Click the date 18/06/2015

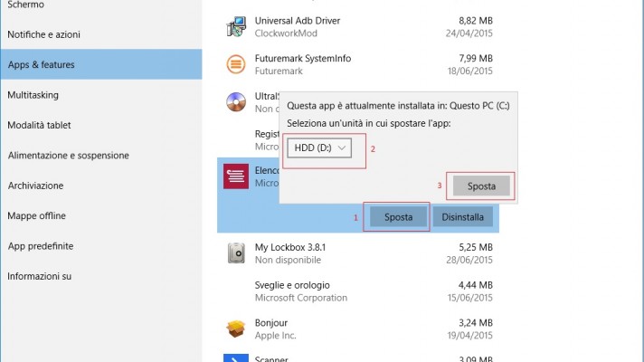coord(469,71)
